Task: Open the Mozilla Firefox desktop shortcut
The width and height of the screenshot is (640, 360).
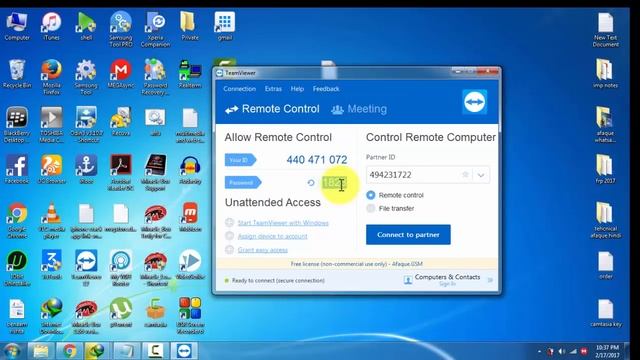Action: [x=51, y=77]
